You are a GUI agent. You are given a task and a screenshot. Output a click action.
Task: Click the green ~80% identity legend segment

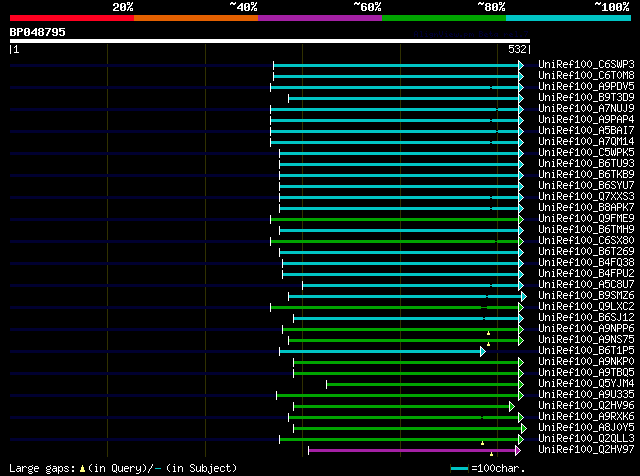point(444,18)
